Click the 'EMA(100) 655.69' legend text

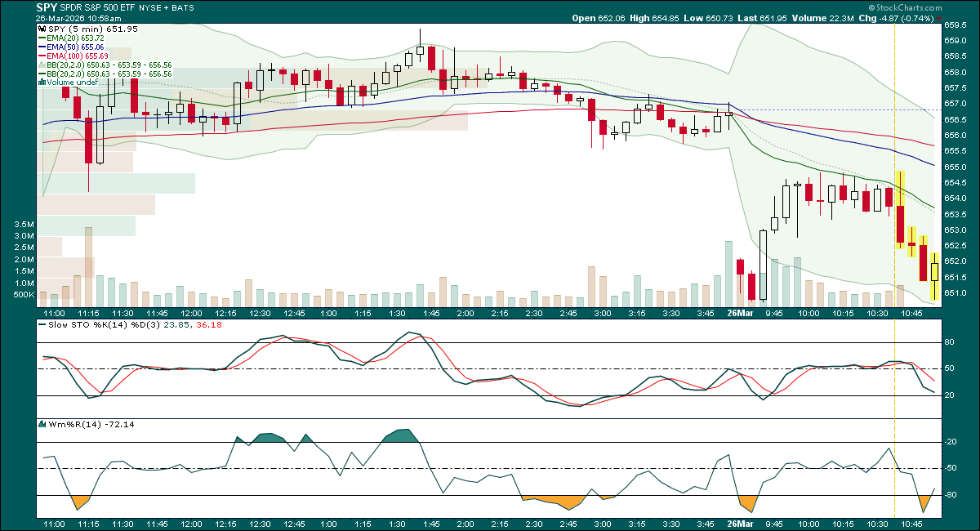coord(79,56)
